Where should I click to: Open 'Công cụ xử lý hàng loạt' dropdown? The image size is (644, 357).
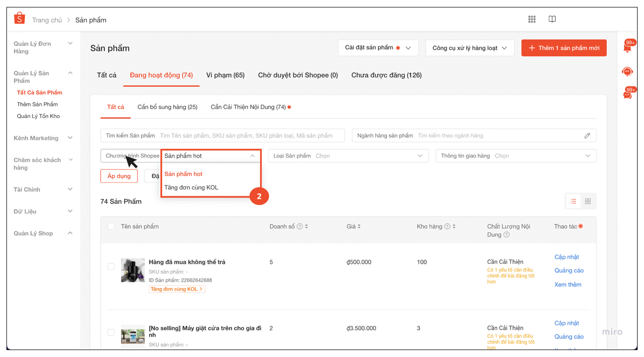pos(470,48)
